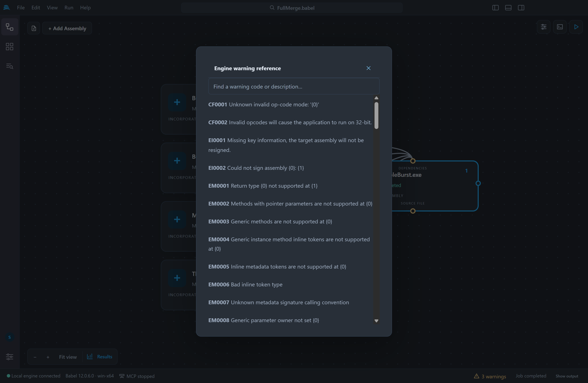
Task: Select the EM0002 pointer parameters warning entry
Action: (290, 204)
